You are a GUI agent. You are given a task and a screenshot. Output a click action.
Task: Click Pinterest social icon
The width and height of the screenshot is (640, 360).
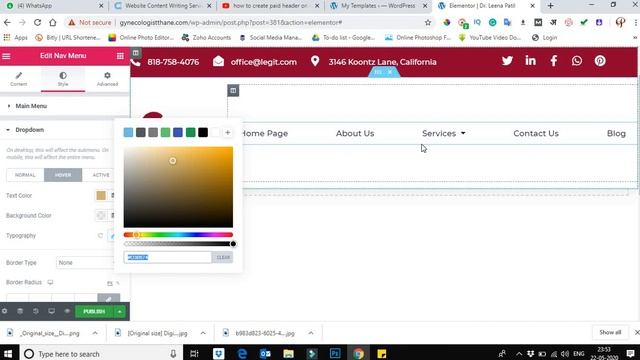pyautogui.click(x=600, y=61)
